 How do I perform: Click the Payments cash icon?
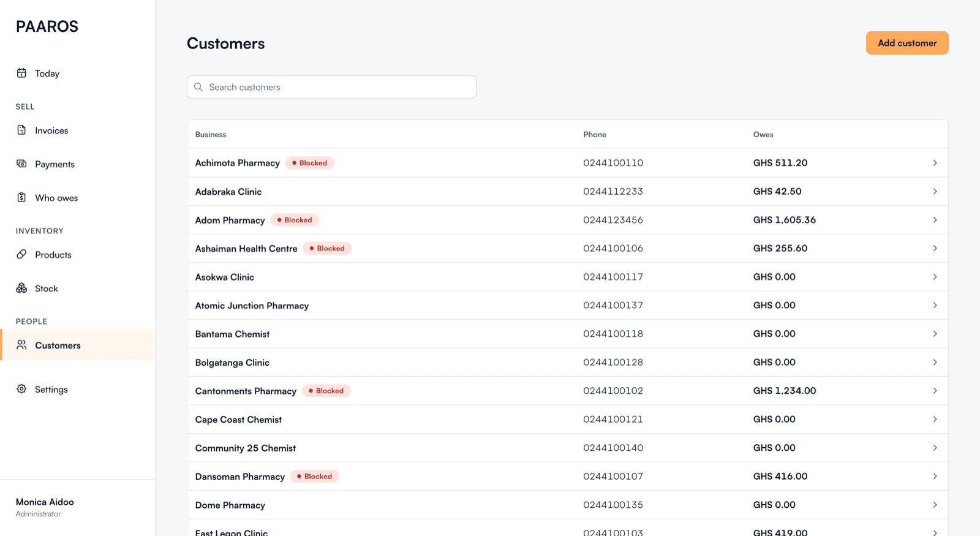[21, 164]
